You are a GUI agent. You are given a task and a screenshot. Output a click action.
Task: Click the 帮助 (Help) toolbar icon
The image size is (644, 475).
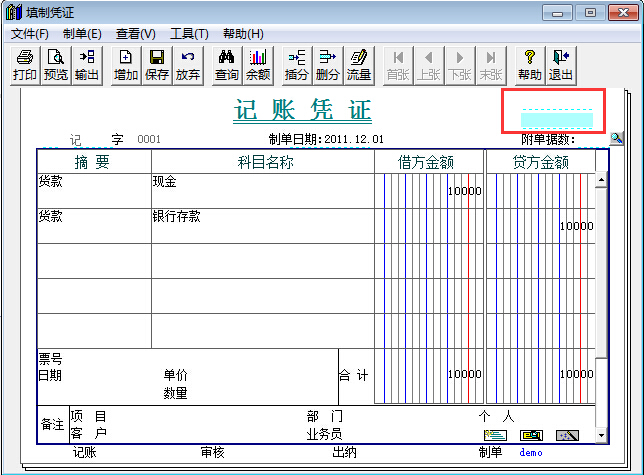click(530, 65)
